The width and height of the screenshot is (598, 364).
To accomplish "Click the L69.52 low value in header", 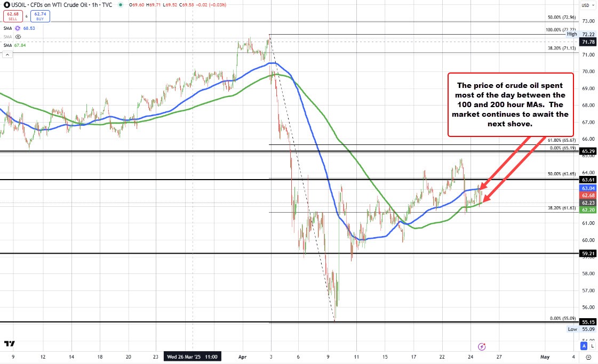I will pos(170,5).
